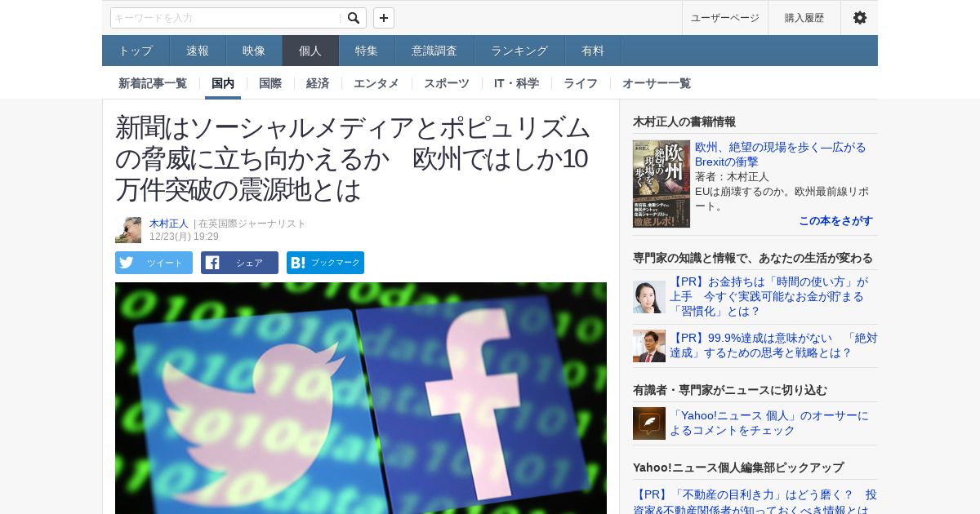Select the 特集 navigation tab
980x514 pixels.
click(367, 51)
